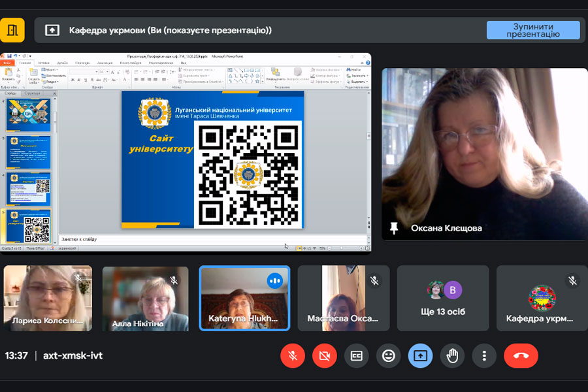Click Undo arrow in PowerPoint quick access toolbar

(16, 56)
